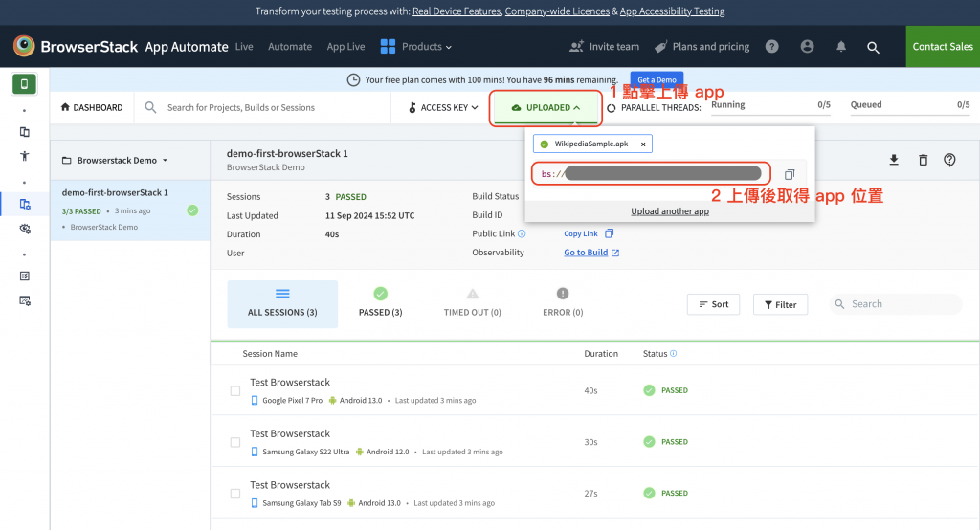Click the info icon next to Status column

pos(673,353)
